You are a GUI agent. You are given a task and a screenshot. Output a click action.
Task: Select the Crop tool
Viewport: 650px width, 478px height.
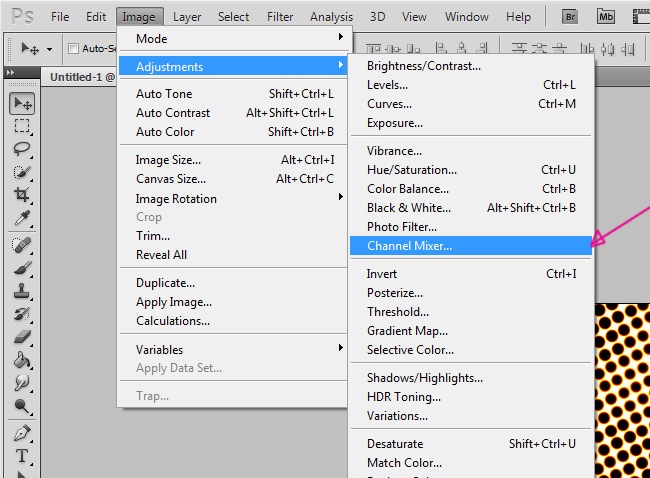point(22,195)
